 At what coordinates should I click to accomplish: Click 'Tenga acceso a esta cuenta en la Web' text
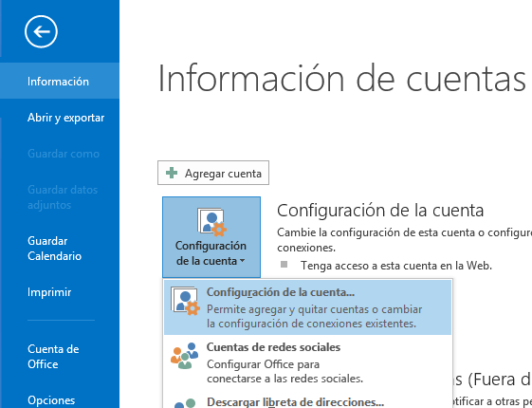point(396,266)
